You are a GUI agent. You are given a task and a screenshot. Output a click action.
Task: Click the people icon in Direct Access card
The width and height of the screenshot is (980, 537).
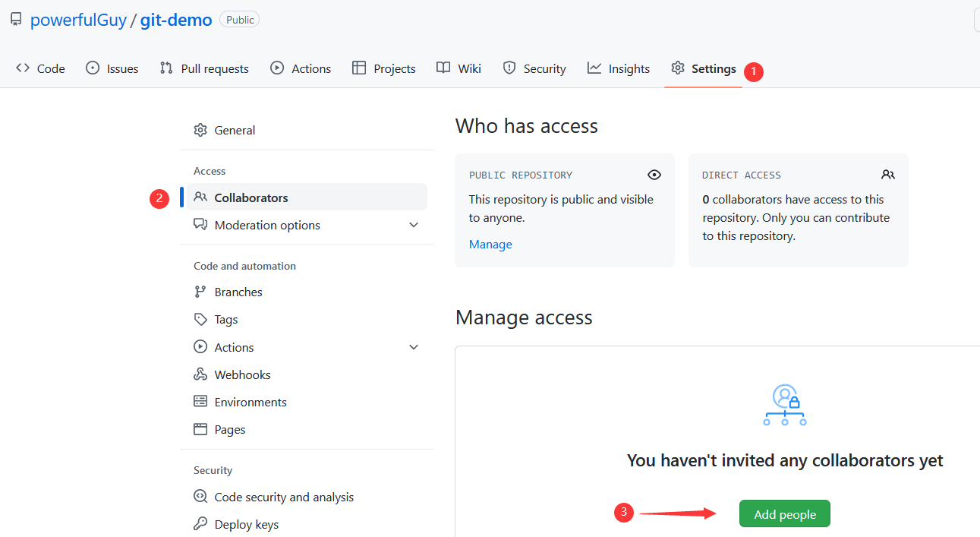point(888,175)
